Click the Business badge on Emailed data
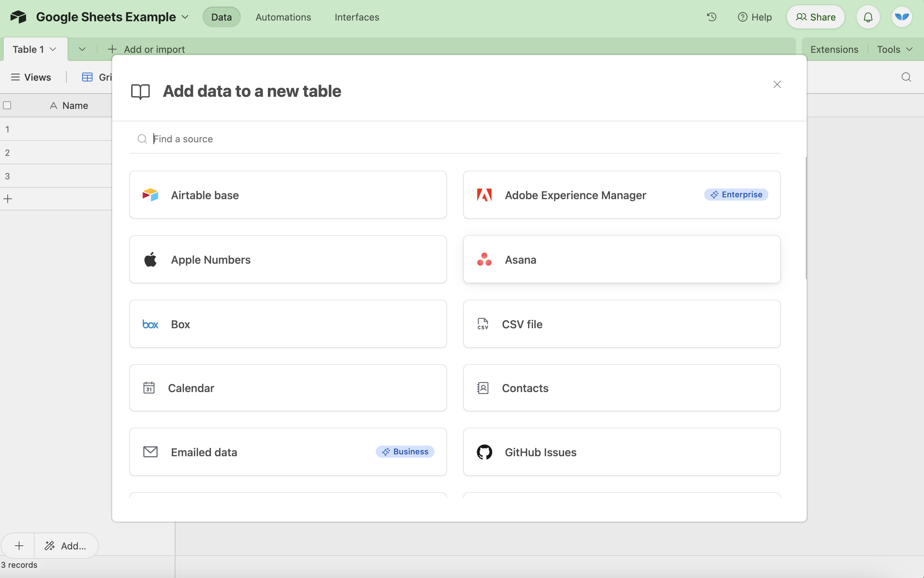Screen dimensions: 924x578 click(405, 451)
